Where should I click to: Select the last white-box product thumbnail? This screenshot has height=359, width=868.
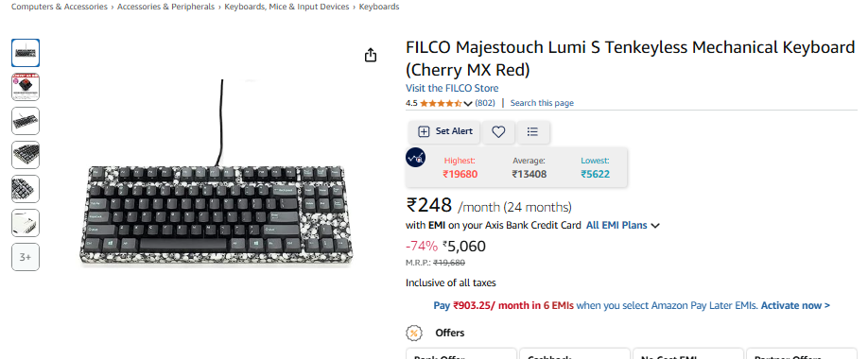[x=26, y=223]
